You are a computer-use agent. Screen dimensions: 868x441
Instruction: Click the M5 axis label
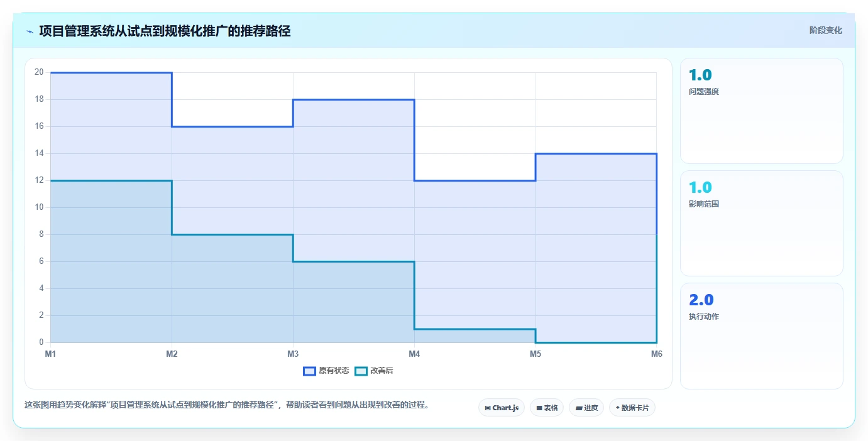coord(536,354)
